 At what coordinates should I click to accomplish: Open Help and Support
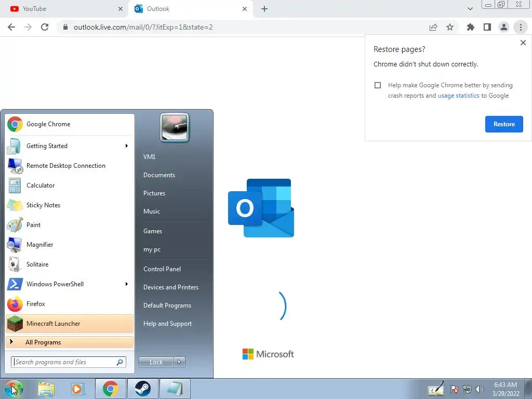point(168,324)
